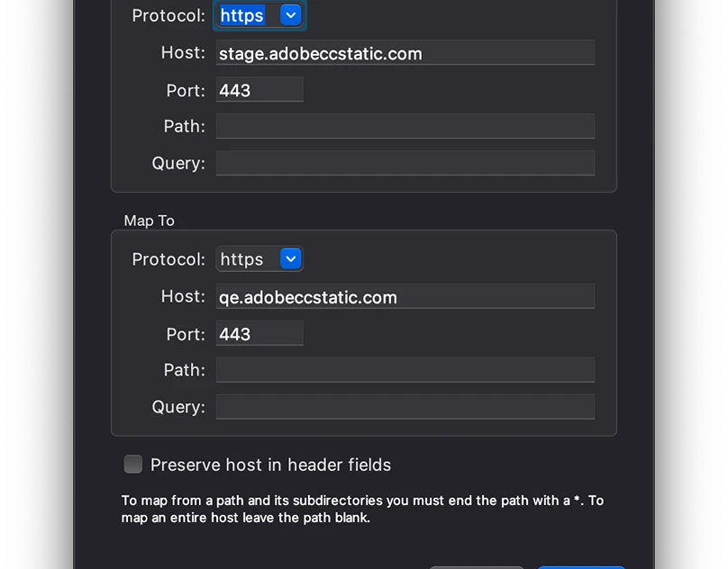Click the qe.adobeccstatic.com Host field

[x=405, y=297]
